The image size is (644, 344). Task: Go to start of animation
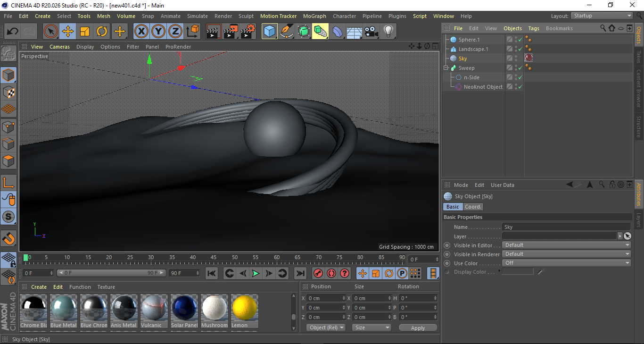[x=212, y=273]
